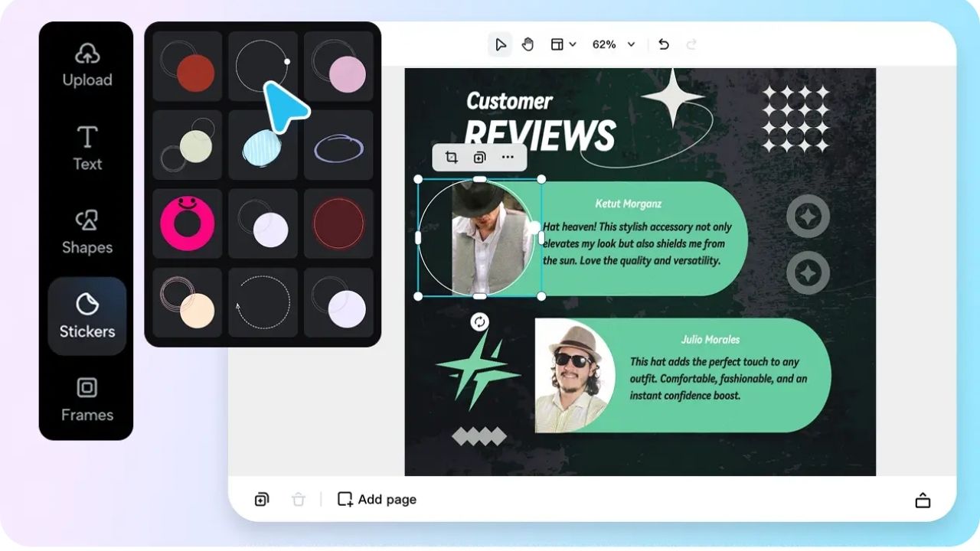Pick the blue striped circle sticker thumbnail
The image size is (980, 551).
pyautogui.click(x=263, y=144)
